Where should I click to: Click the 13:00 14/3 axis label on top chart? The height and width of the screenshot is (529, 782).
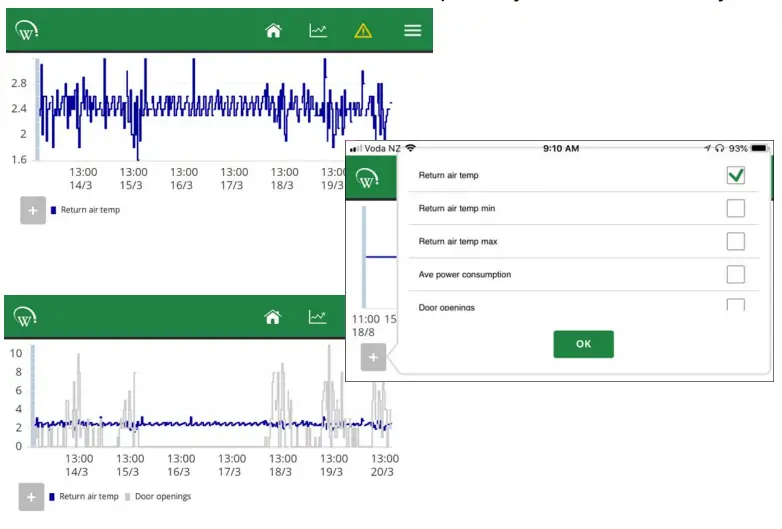coord(83,178)
